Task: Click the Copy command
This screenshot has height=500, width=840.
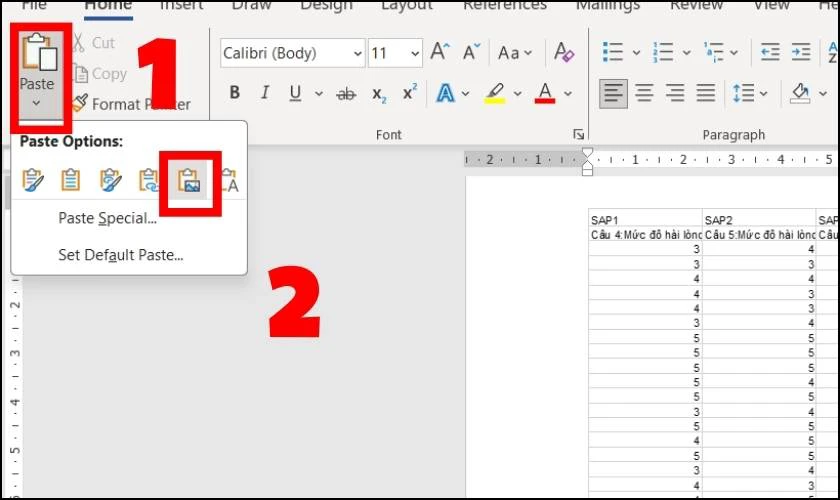Action: [x=100, y=73]
